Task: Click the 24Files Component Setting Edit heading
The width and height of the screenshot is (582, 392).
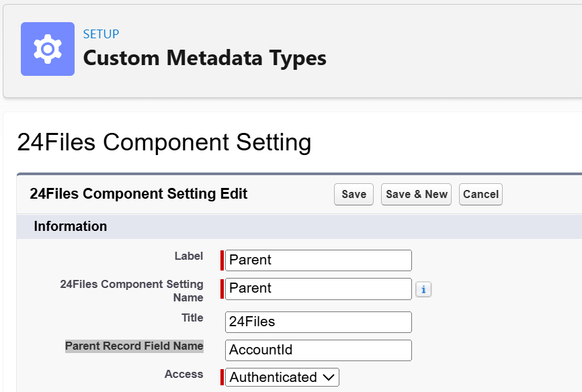Action: pyautogui.click(x=138, y=194)
